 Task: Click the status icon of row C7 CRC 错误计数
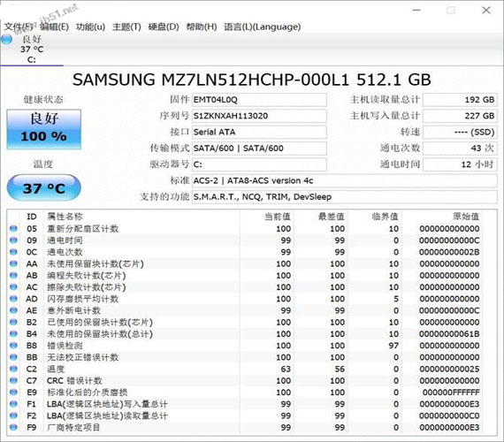click(13, 381)
